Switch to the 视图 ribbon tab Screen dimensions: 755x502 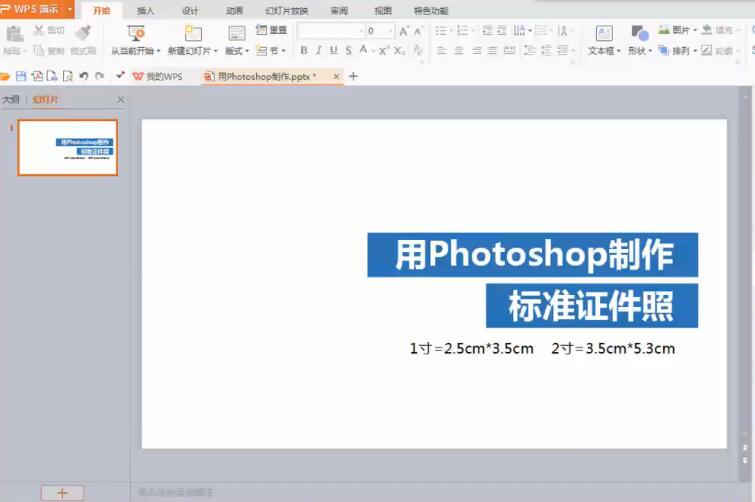[x=383, y=10]
